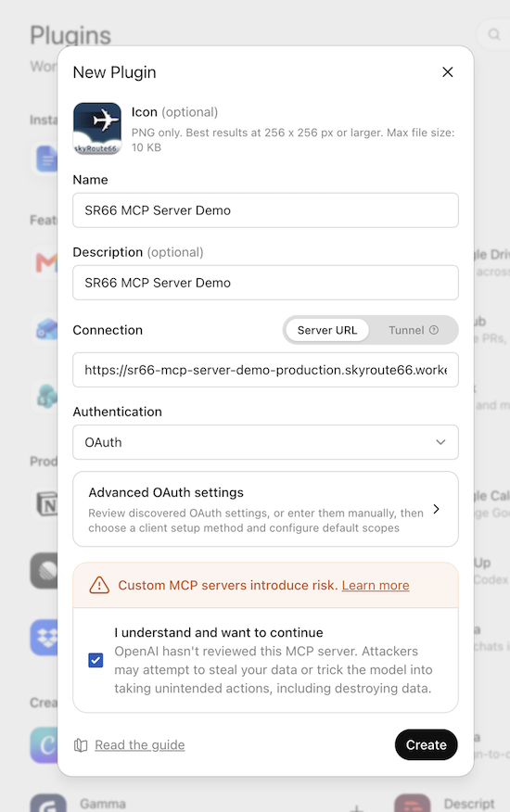510x812 pixels.
Task: Open the Learn more link
Action: coord(376,585)
